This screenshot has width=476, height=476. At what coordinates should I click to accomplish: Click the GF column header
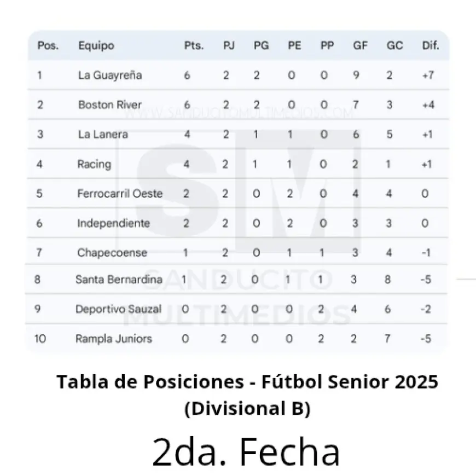tap(360, 45)
